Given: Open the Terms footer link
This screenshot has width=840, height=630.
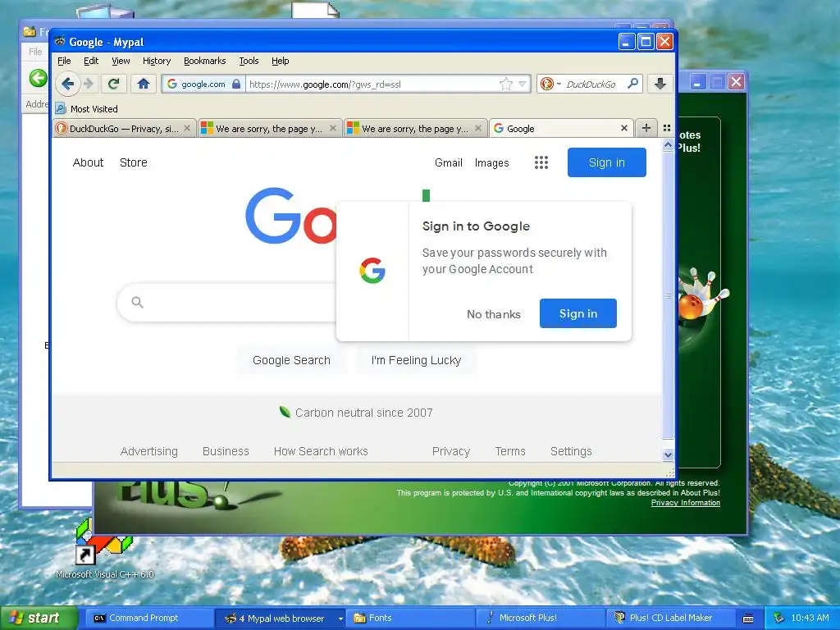Looking at the screenshot, I should [510, 451].
